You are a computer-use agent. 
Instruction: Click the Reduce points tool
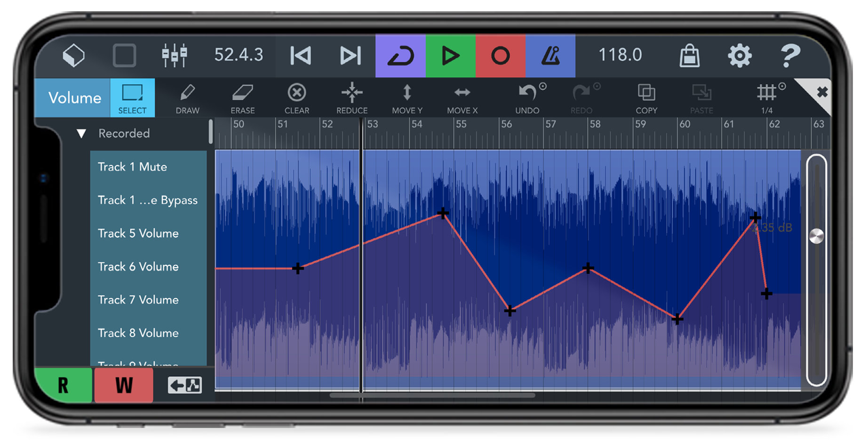coord(352,99)
